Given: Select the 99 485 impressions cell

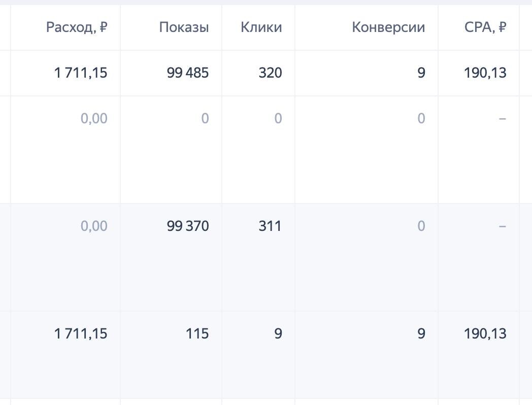Looking at the screenshot, I should pyautogui.click(x=188, y=73).
